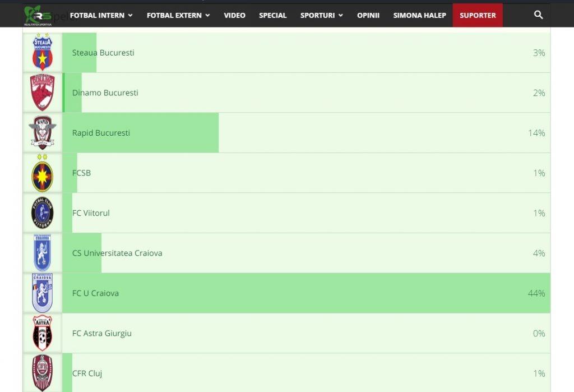
Task: Choose CFR Cluj in the poll
Action: tap(306, 373)
